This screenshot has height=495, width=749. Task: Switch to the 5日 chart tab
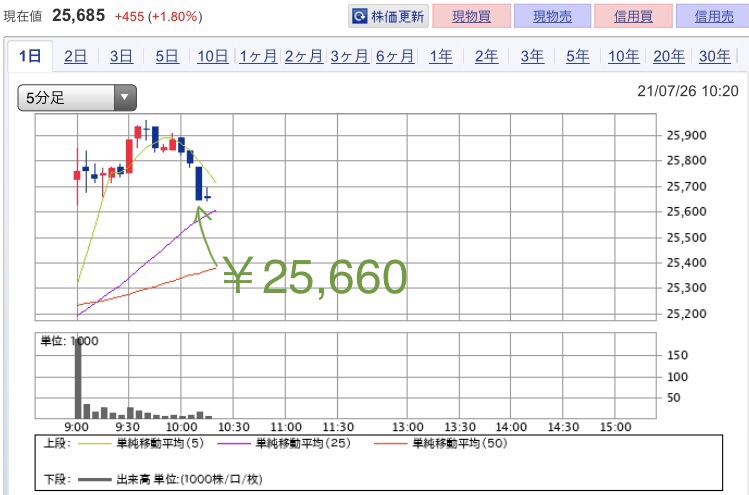click(x=167, y=56)
